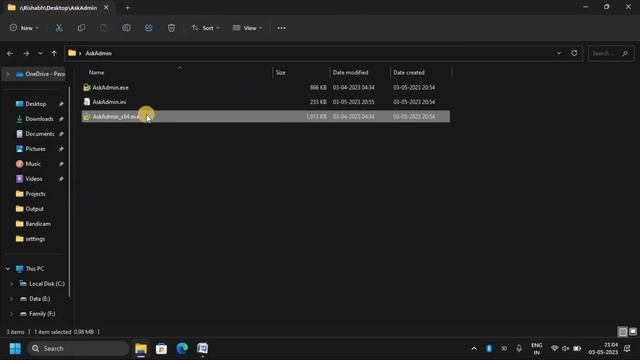Viewport: 640px width, 360px height.
Task: Sort by the Name column header
Action: (x=96, y=72)
